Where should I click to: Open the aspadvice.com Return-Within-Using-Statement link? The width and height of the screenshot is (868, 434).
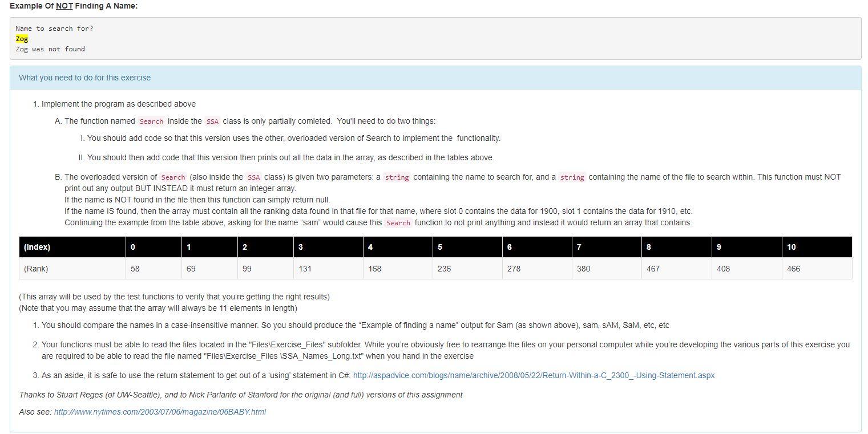[534, 375]
